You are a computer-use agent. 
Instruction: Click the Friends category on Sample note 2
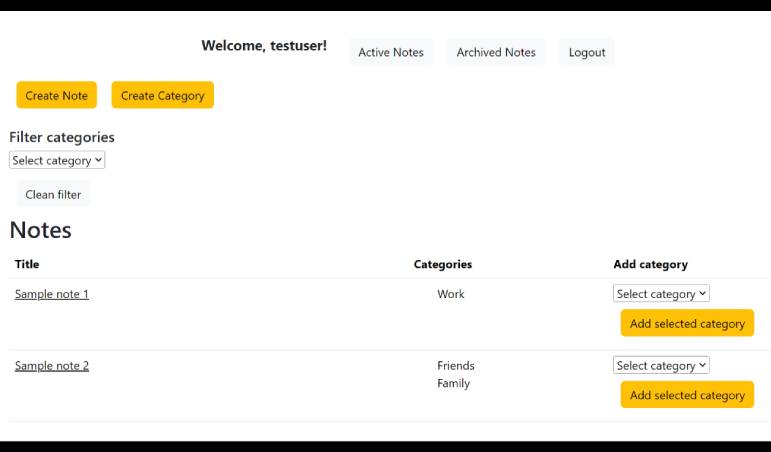pos(456,365)
